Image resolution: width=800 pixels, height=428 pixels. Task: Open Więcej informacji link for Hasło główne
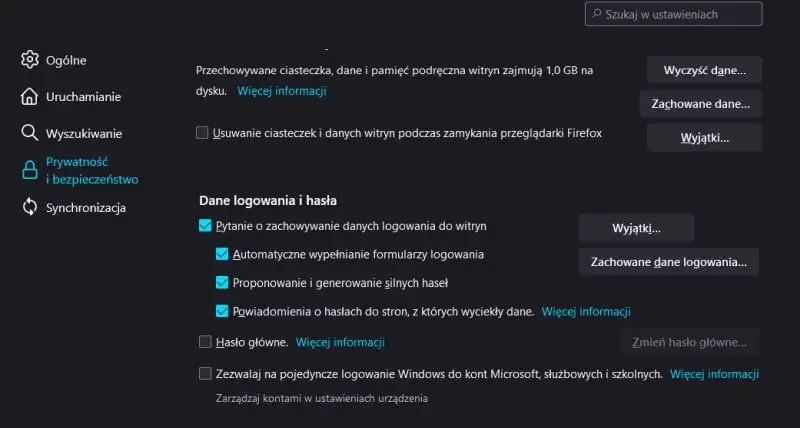pyautogui.click(x=340, y=342)
